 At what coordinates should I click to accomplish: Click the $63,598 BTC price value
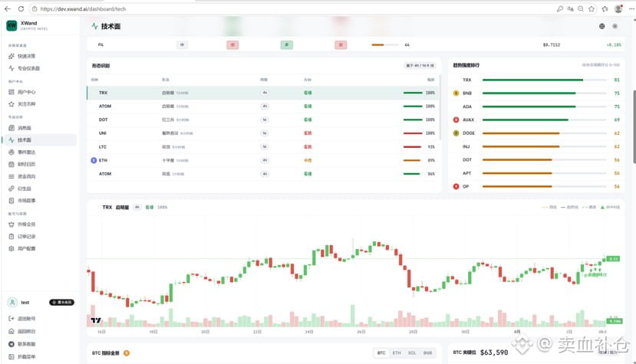[x=494, y=353]
